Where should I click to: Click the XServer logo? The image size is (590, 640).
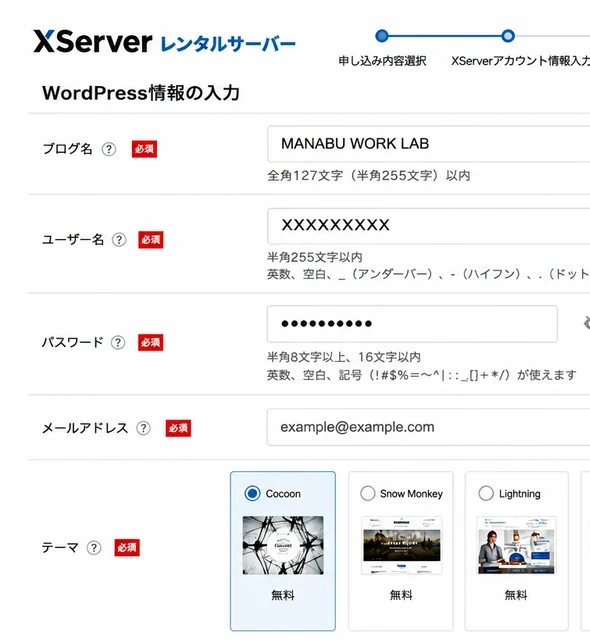click(164, 42)
